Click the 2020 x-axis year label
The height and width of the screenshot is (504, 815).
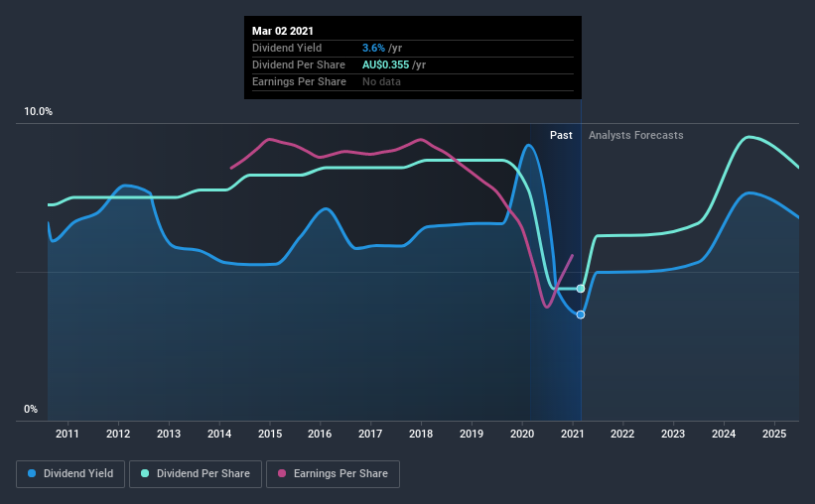522,434
